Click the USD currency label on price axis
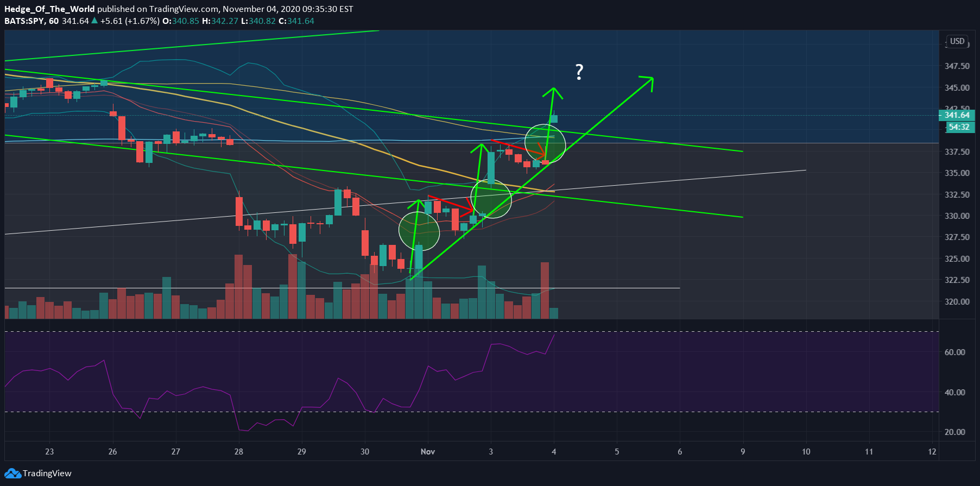Viewport: 980px width, 486px height. pos(957,41)
